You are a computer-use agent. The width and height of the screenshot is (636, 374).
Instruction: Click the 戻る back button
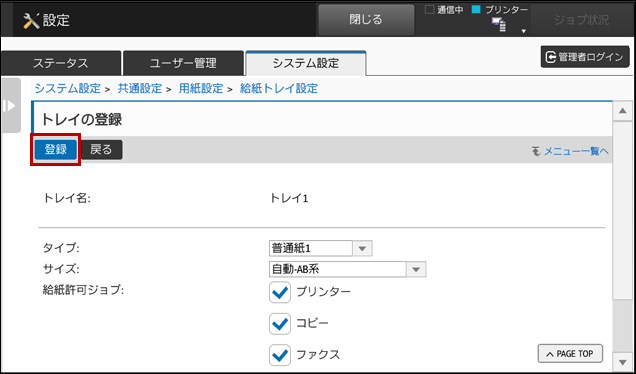[x=101, y=150]
